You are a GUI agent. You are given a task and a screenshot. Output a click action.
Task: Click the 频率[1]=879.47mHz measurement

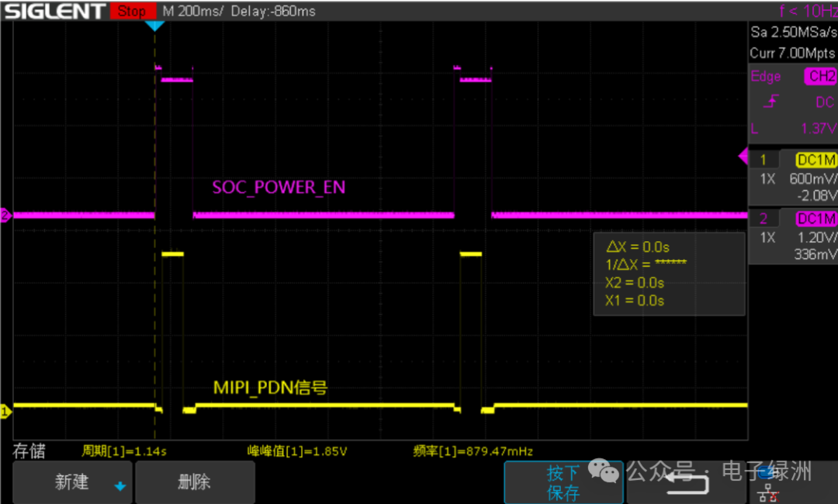tap(473, 451)
